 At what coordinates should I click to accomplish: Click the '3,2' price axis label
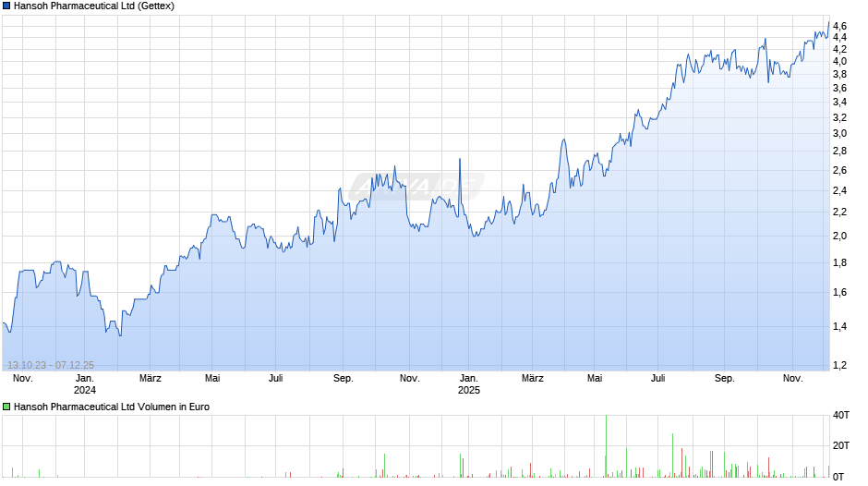[x=839, y=117]
